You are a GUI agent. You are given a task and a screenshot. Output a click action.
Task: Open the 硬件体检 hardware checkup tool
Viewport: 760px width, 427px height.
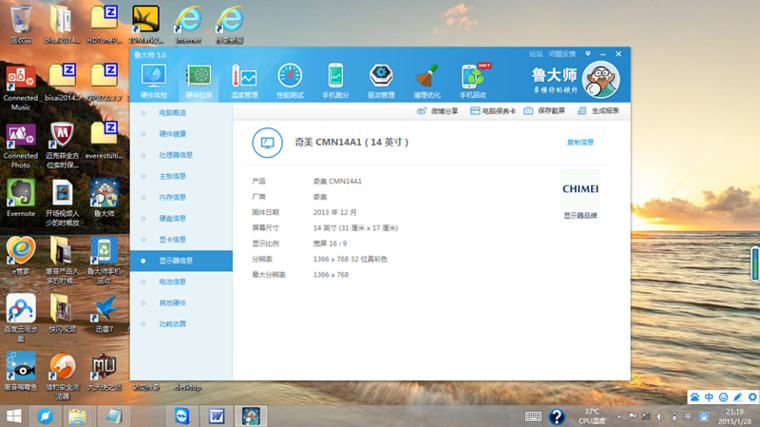click(154, 81)
